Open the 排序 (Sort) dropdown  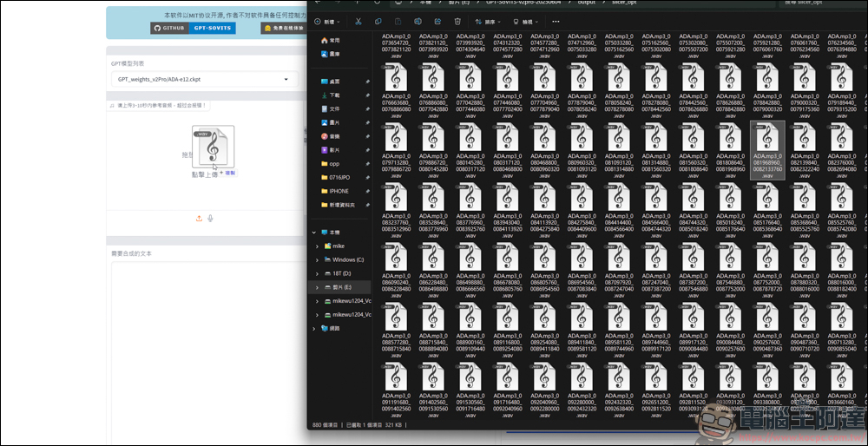point(488,22)
